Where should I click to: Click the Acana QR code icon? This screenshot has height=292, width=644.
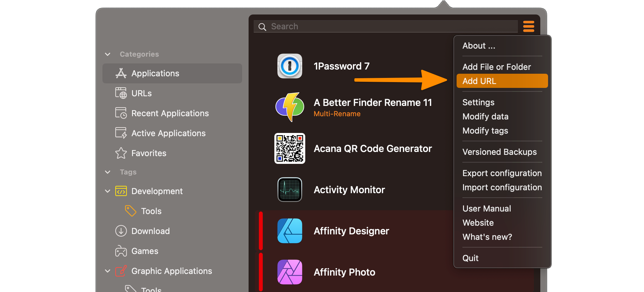point(290,148)
